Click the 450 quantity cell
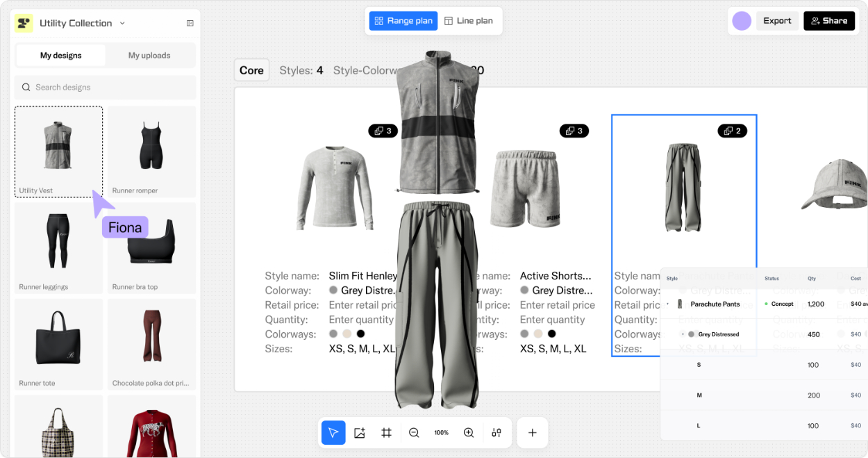The width and height of the screenshot is (868, 458). [x=814, y=334]
